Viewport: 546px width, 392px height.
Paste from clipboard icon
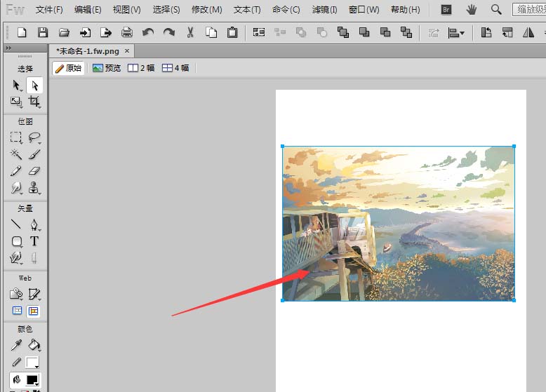pyautogui.click(x=232, y=32)
